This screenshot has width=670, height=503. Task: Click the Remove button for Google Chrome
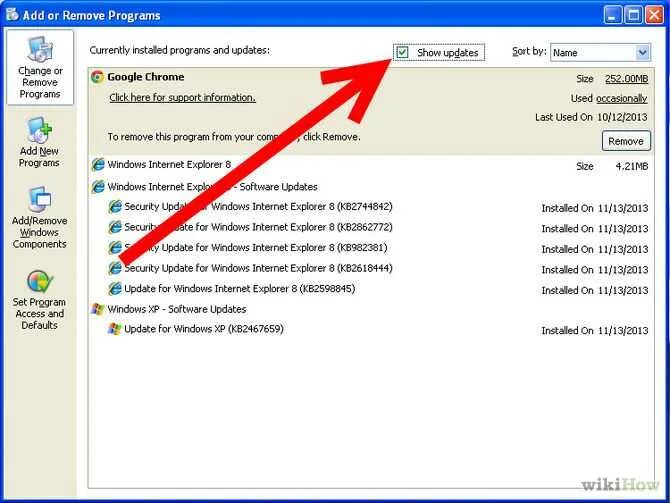tap(626, 141)
